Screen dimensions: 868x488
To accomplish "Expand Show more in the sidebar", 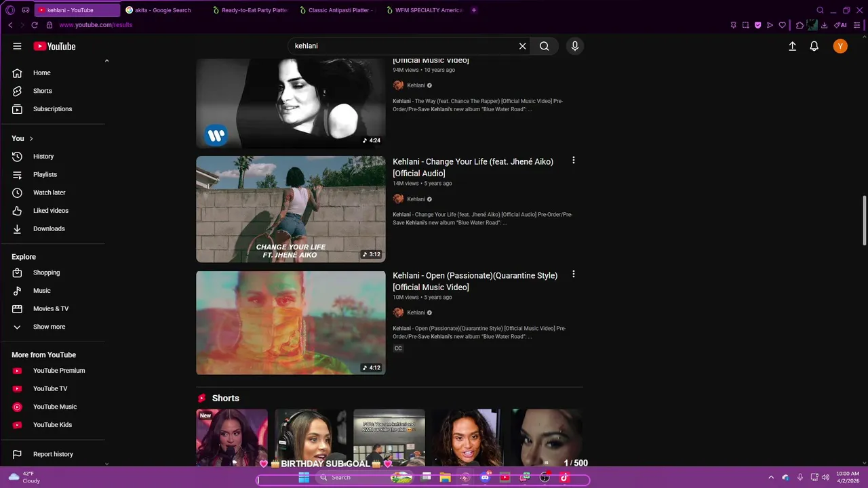I will [54, 327].
